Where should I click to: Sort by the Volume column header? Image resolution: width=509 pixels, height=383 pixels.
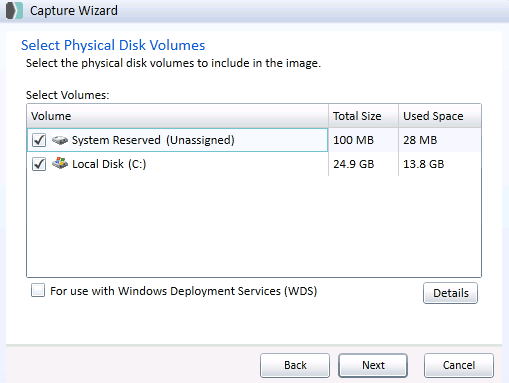pos(178,116)
